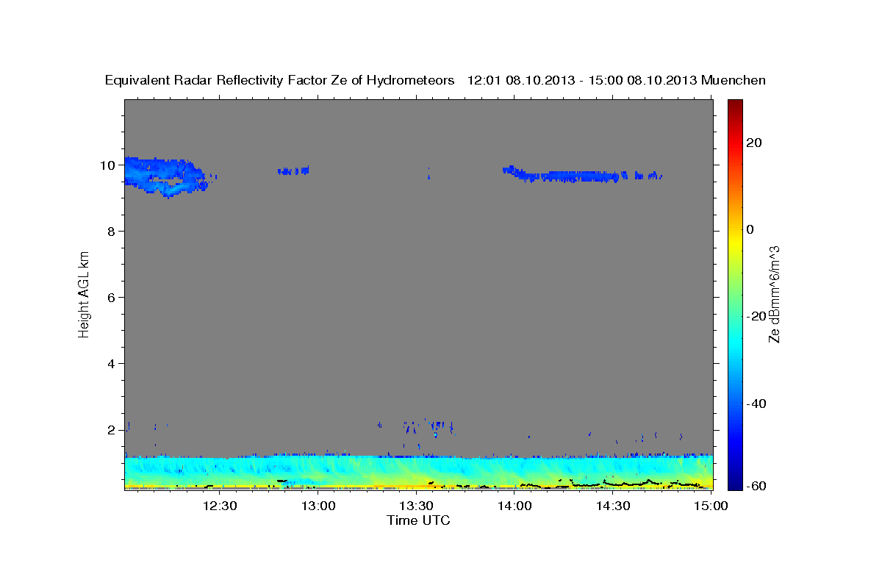Click the 13:30 time tick label

point(416,506)
